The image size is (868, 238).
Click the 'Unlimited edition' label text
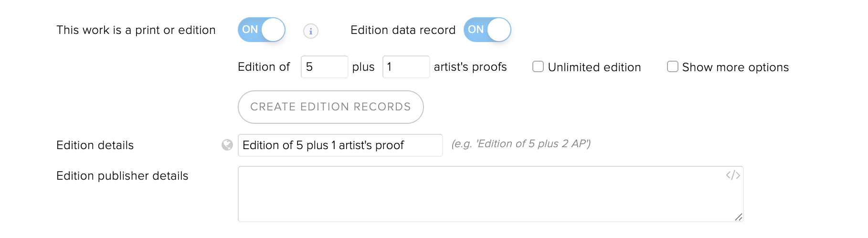click(594, 67)
